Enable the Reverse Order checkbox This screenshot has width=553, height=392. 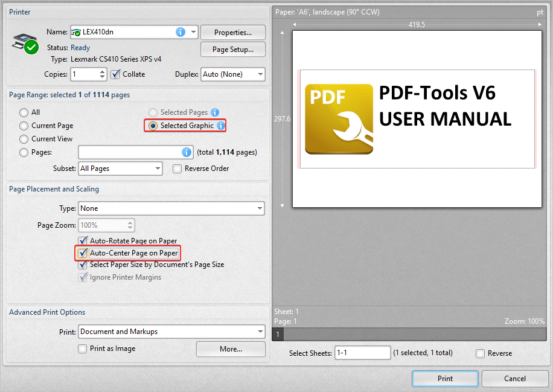(177, 169)
